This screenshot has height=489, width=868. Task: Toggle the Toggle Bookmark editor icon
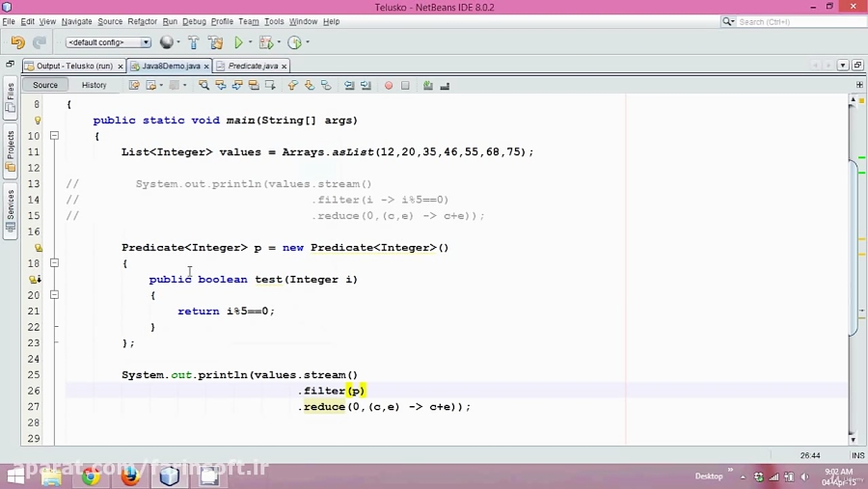(325, 85)
